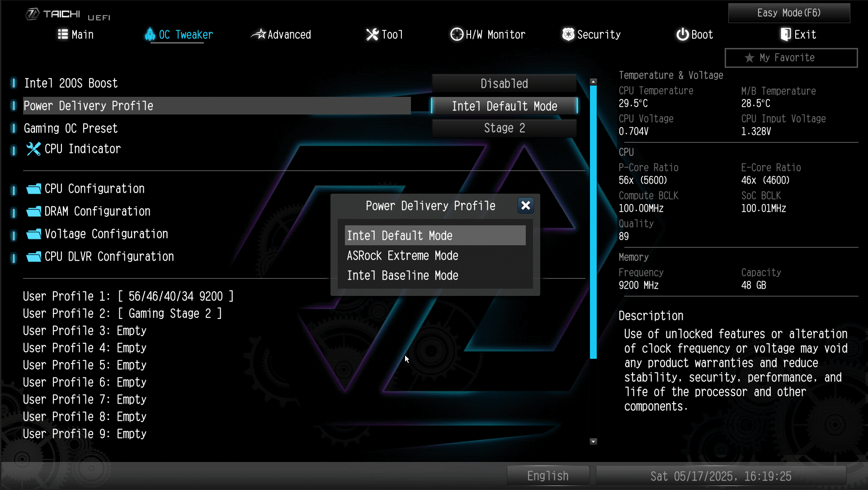Pick Intel Baseline Mode option
Image resolution: width=868 pixels, height=490 pixels.
(x=402, y=276)
